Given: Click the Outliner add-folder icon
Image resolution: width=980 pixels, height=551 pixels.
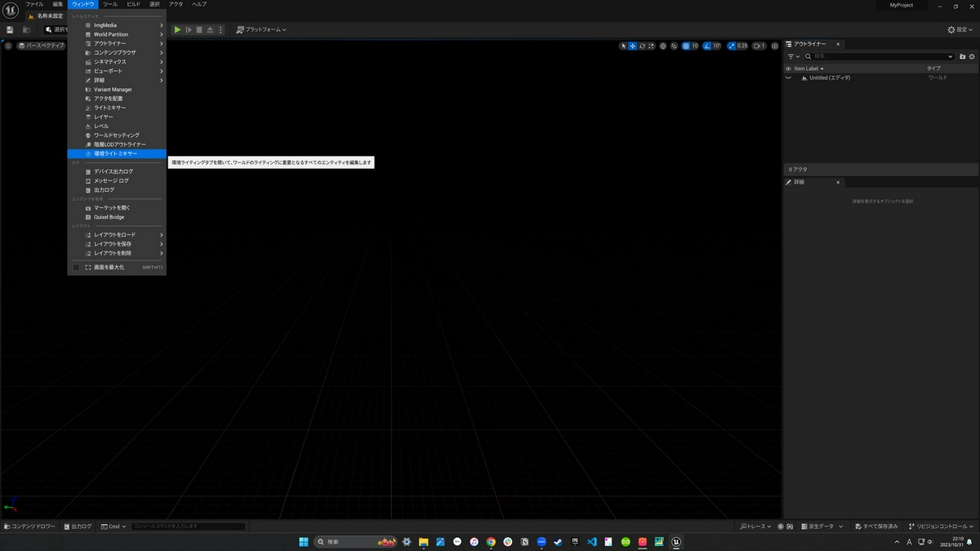Looking at the screenshot, I should pyautogui.click(x=963, y=56).
